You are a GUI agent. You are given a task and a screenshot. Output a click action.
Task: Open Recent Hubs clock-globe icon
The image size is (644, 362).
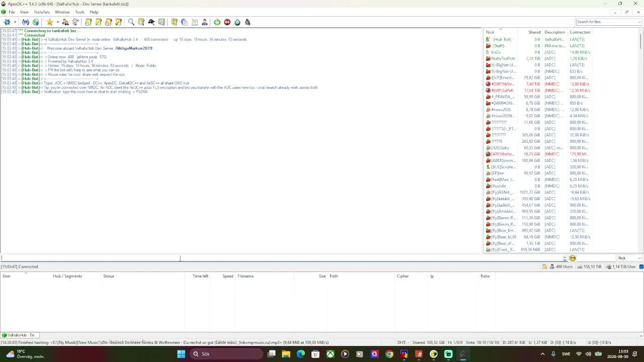pyautogui.click(x=75, y=22)
